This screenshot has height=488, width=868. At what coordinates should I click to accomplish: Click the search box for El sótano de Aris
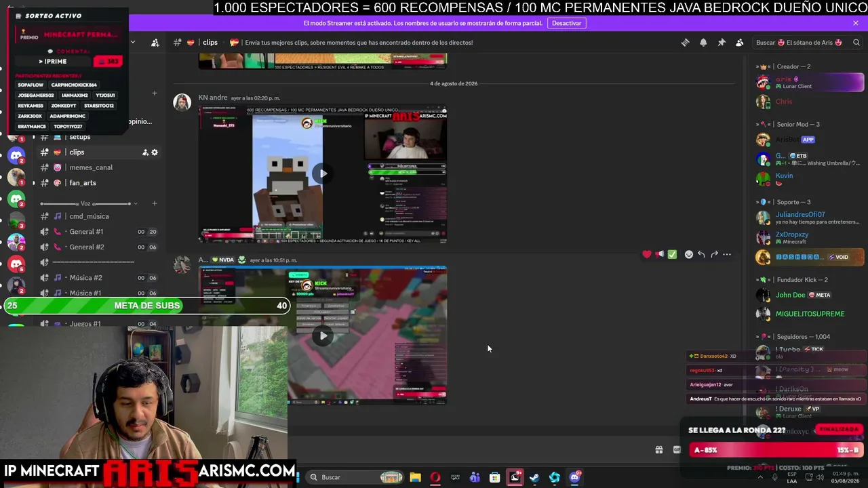tap(807, 42)
